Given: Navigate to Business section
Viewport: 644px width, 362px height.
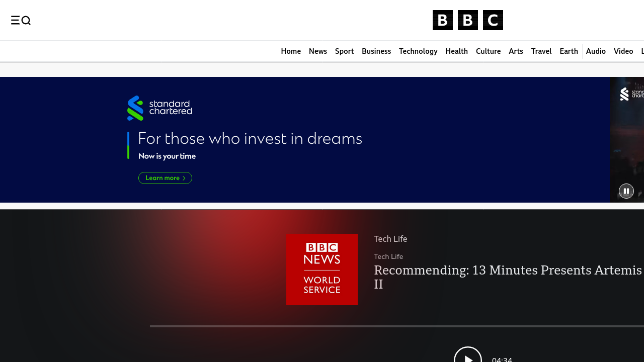Looking at the screenshot, I should (x=376, y=51).
